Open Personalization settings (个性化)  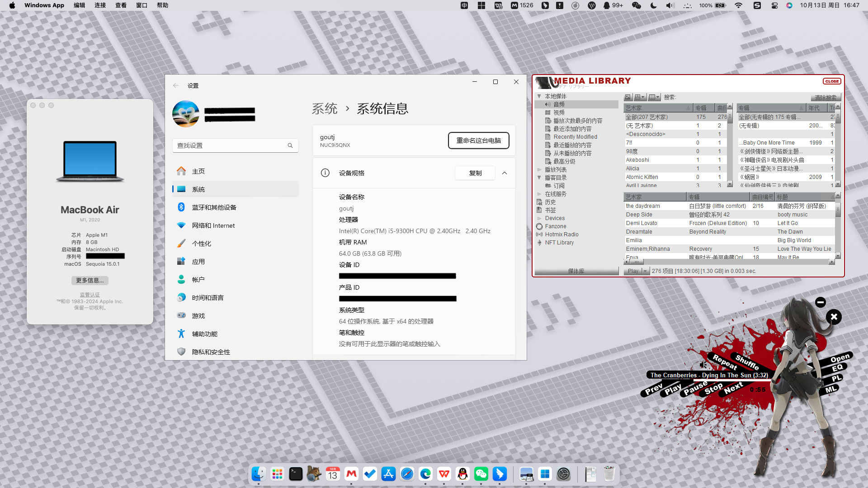(x=235, y=244)
